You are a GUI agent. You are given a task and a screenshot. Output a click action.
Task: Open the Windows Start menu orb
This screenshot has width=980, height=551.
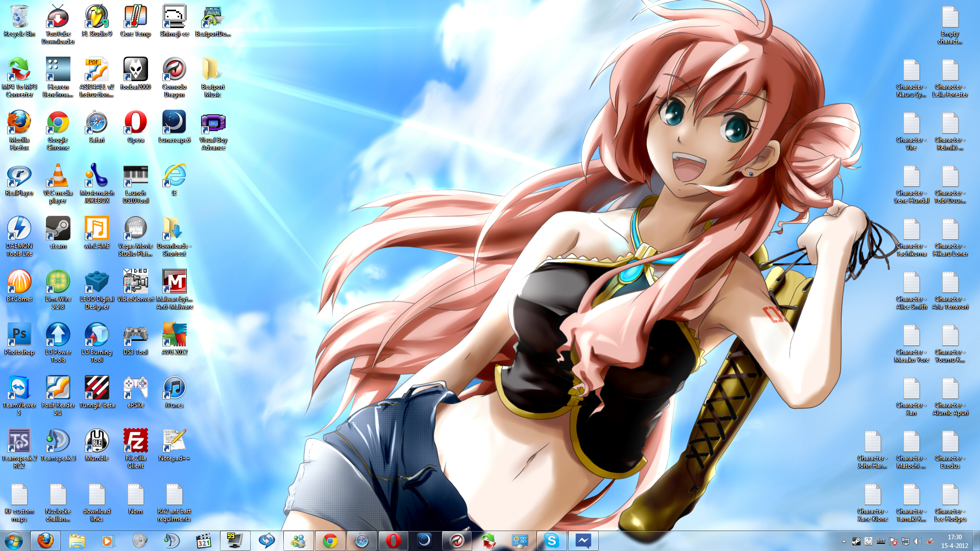pyautogui.click(x=14, y=541)
